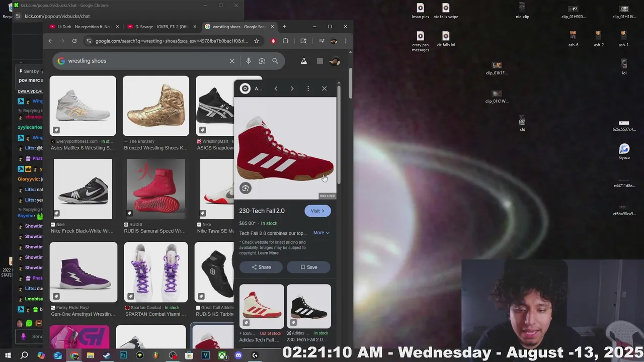Select the lmao pics desktop file
The width and height of the screenshot is (644, 362).
point(421,11)
